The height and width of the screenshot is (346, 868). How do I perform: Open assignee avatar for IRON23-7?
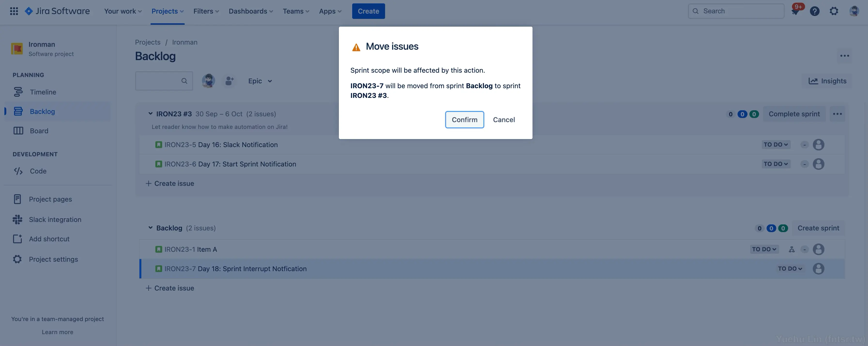[818, 269]
